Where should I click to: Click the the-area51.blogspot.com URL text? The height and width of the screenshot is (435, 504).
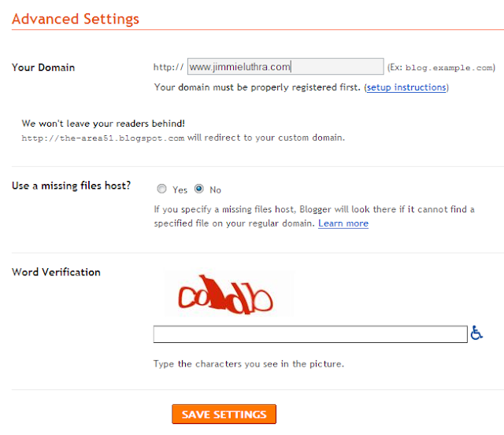103,138
